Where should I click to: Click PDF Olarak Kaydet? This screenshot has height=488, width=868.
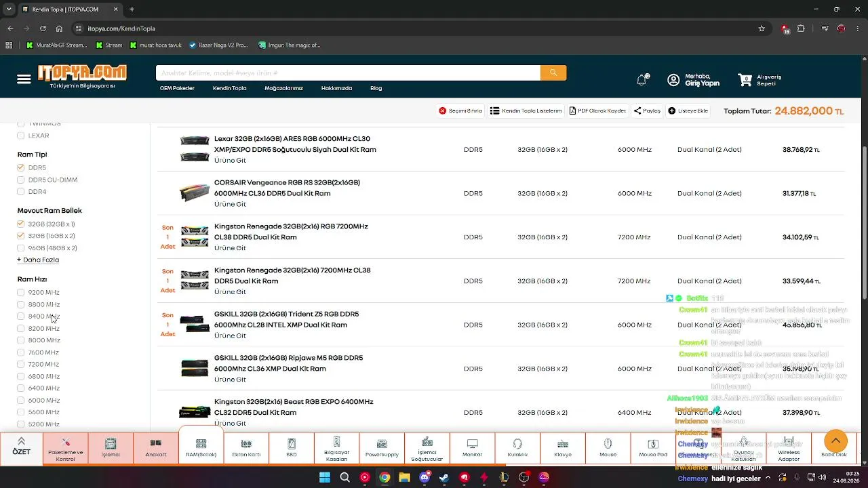(597, 110)
